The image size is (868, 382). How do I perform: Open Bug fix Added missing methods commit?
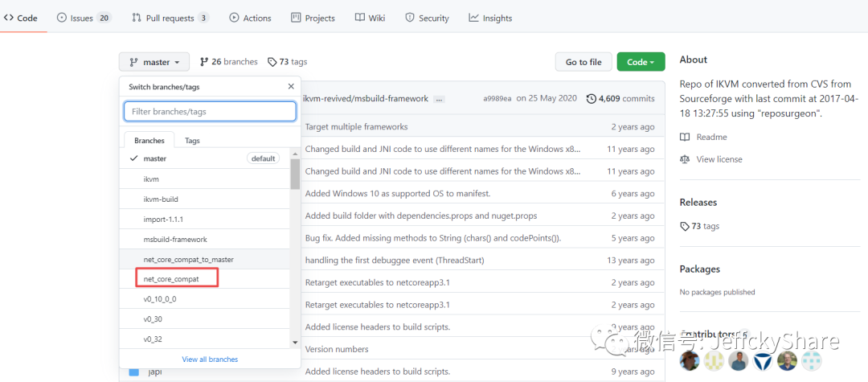tap(433, 238)
